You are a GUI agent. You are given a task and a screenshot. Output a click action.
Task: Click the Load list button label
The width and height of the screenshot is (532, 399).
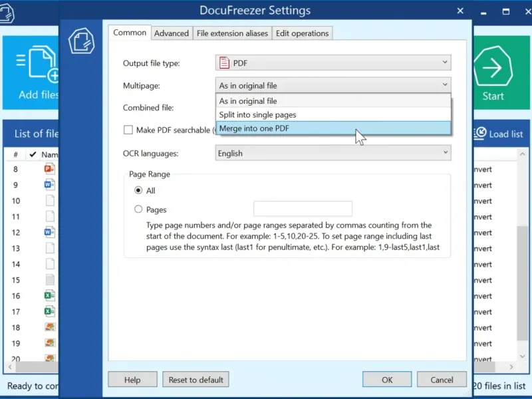(506, 134)
